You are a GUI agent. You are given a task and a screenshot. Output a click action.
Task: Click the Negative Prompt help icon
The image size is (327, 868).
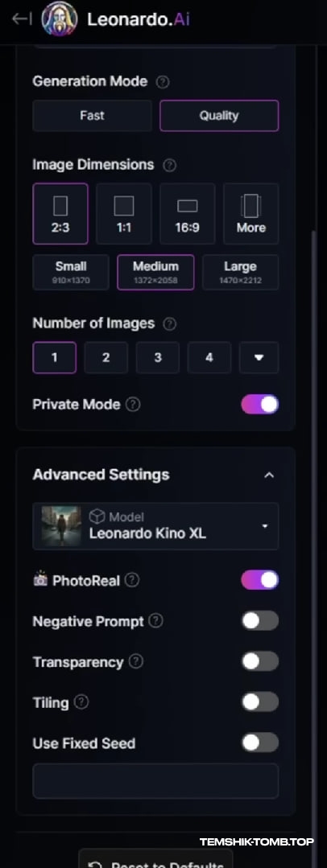click(156, 621)
